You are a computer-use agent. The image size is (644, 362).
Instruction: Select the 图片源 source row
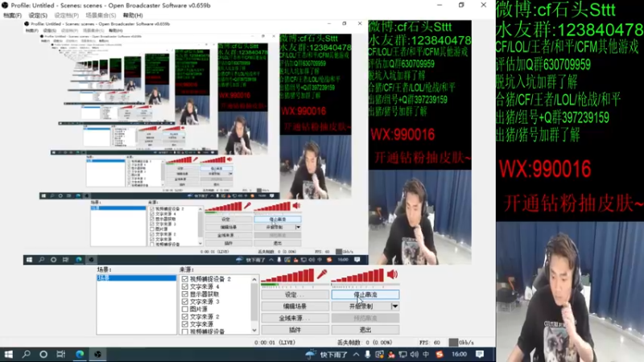pyautogui.click(x=217, y=309)
